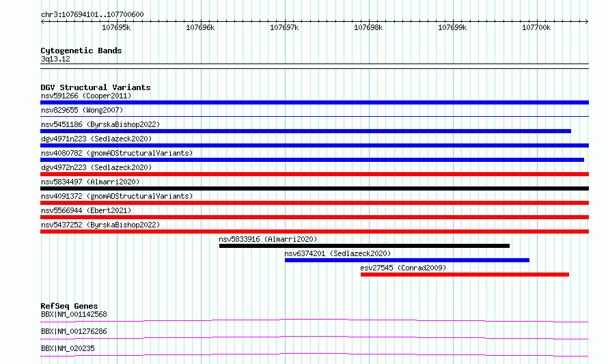608x364 pixels.
Task: Click the RefSeq Genes track heading
Action: (69, 306)
